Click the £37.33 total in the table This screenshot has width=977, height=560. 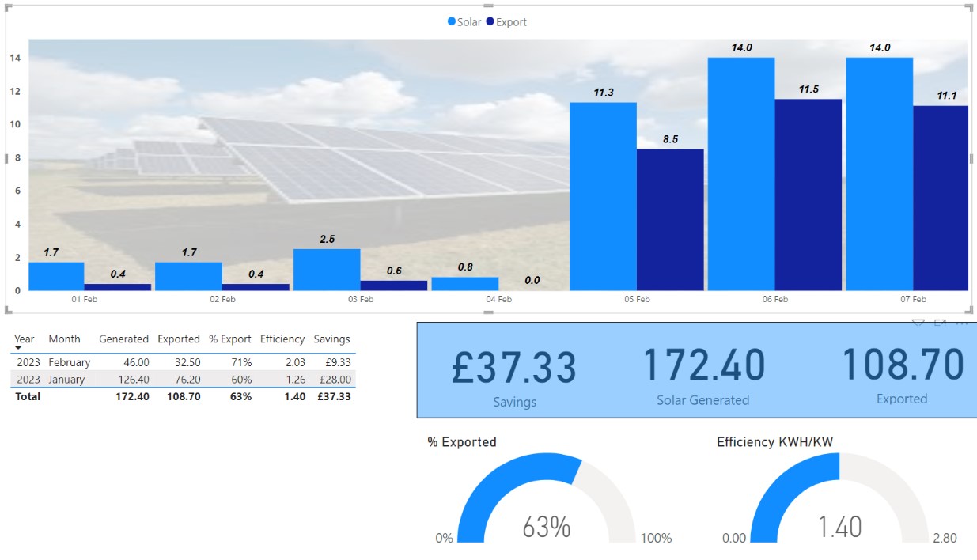coord(333,396)
